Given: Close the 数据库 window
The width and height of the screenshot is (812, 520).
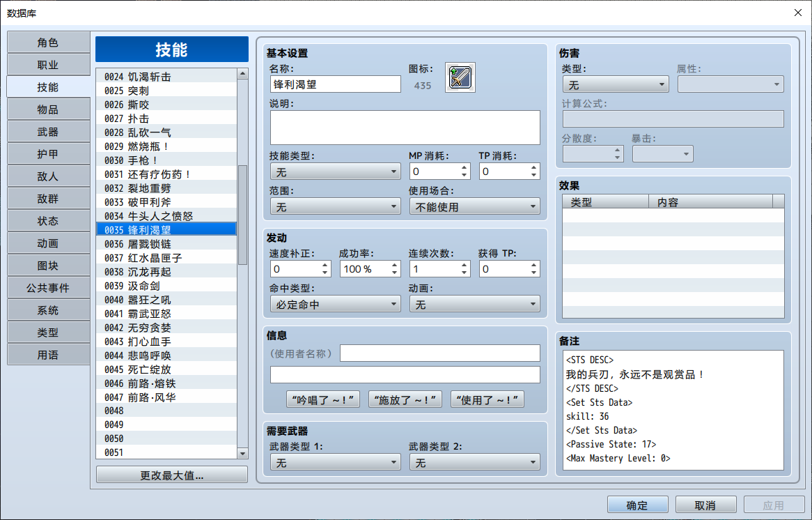Looking at the screenshot, I should (x=797, y=13).
